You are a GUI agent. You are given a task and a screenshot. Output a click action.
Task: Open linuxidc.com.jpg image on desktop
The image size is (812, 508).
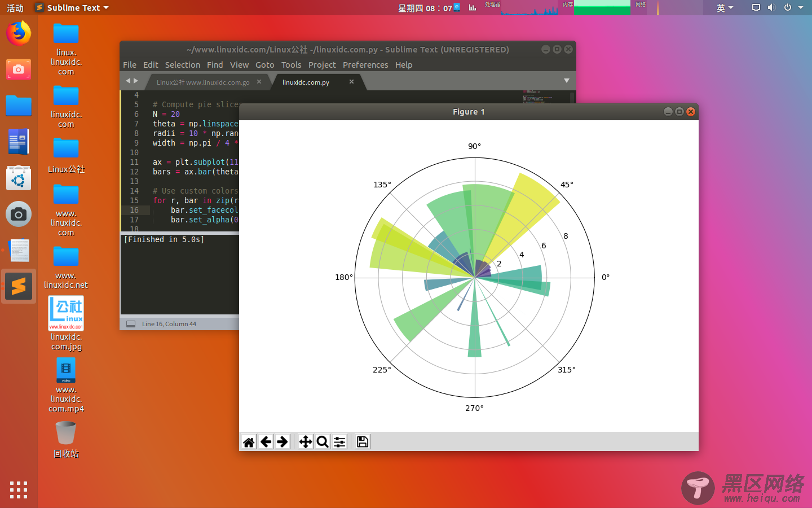pyautogui.click(x=66, y=323)
